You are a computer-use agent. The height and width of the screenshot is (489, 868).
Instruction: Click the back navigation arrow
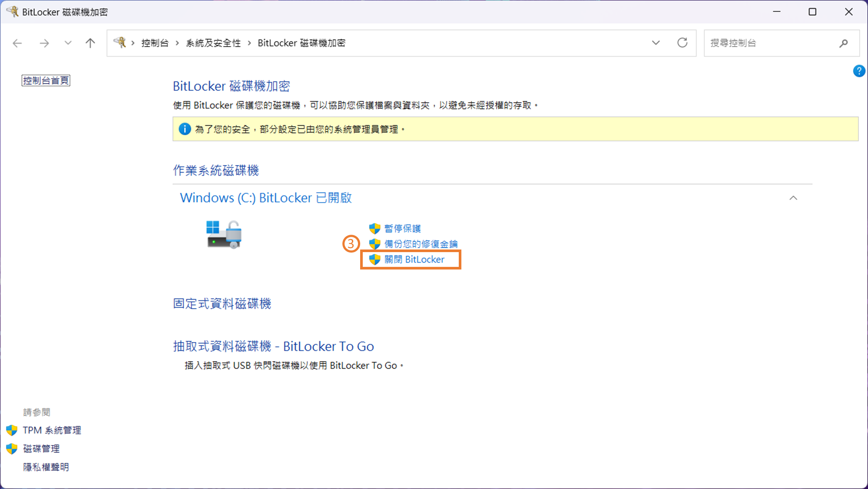pyautogui.click(x=17, y=43)
